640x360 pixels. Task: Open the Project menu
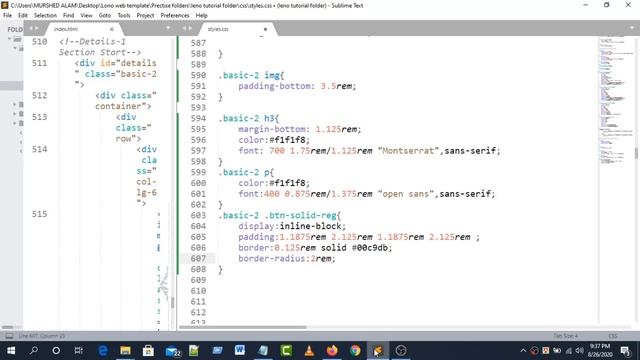145,16
